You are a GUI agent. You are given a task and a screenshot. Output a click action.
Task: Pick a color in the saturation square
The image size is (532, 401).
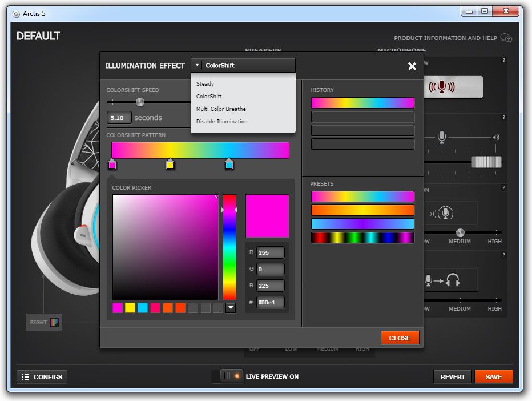pos(166,247)
